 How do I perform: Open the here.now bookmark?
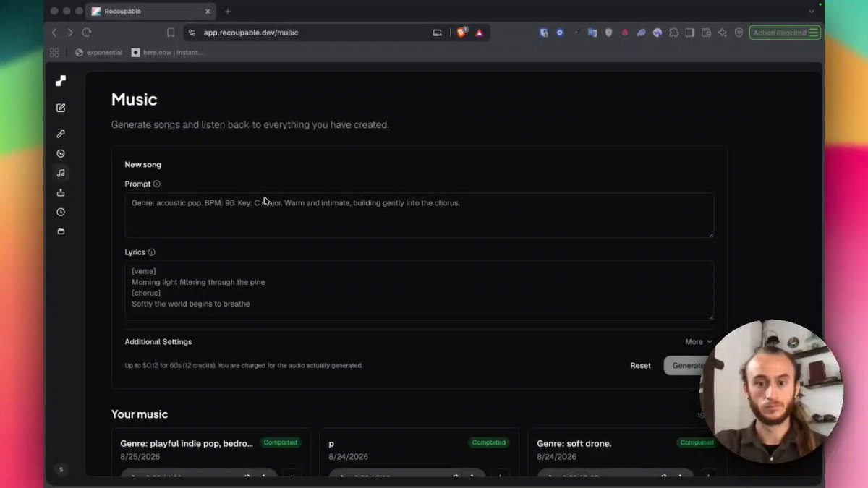[x=168, y=53]
